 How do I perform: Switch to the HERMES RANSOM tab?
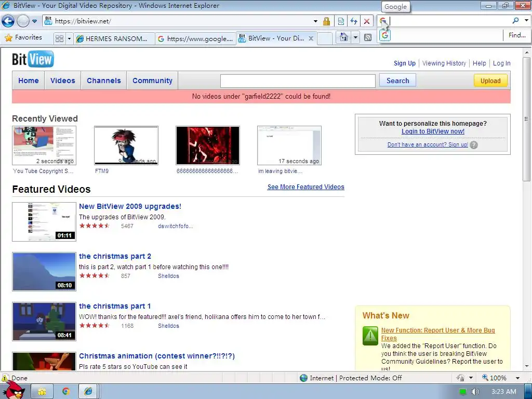click(x=114, y=38)
